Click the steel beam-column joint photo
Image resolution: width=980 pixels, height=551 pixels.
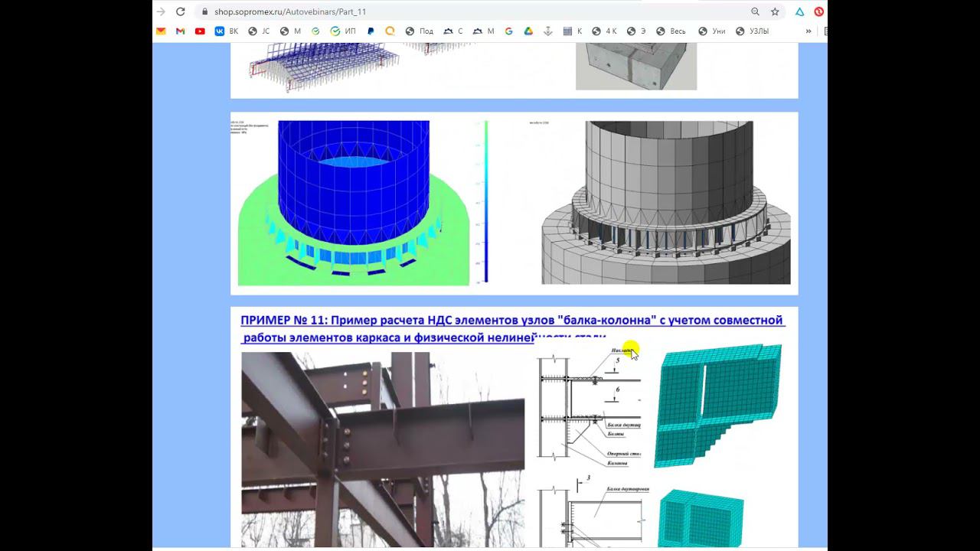pos(383,450)
